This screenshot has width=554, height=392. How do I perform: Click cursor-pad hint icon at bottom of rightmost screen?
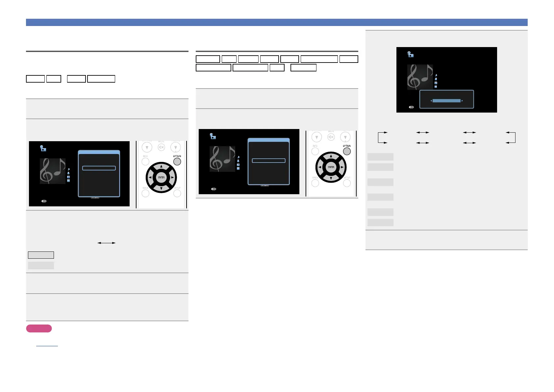click(x=411, y=107)
